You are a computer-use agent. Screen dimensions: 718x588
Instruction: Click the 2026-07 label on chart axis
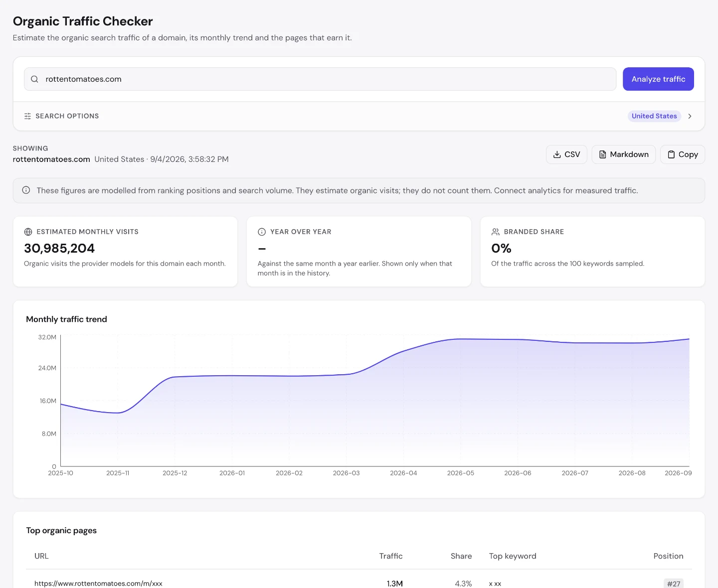click(x=575, y=473)
